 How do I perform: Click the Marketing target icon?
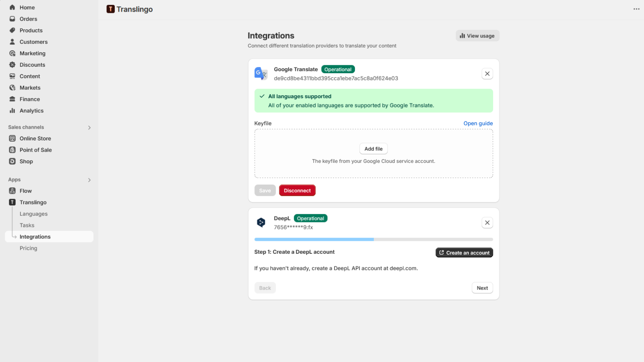(x=12, y=53)
